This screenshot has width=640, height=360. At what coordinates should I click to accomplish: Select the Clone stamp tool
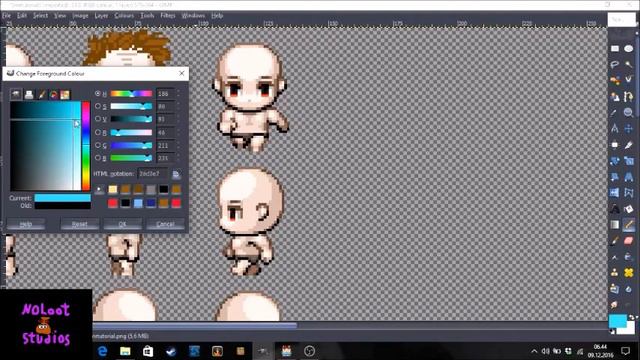(x=615, y=273)
